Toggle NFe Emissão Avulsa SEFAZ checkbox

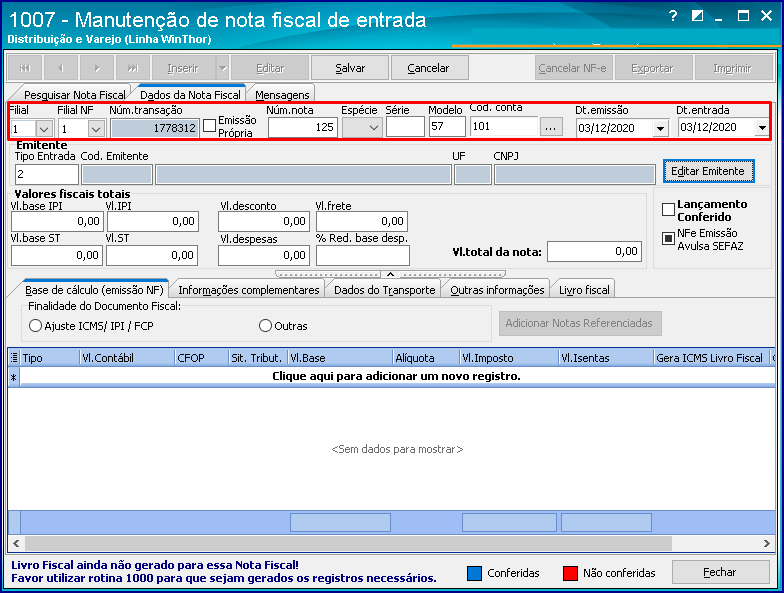point(668,238)
